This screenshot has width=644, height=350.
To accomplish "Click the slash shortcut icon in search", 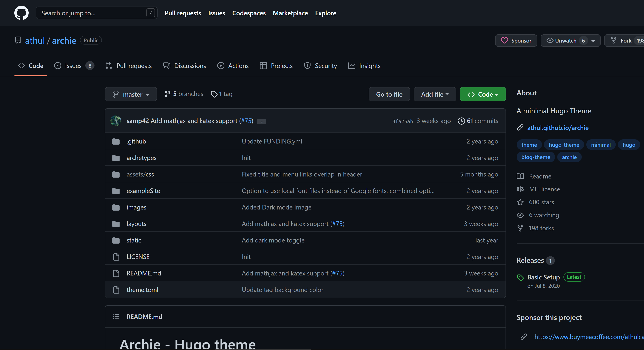I will point(150,13).
